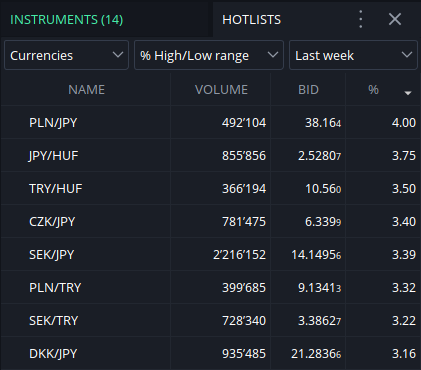Viewport: 421px width, 370px height.
Task: Click volume value 366'194
Action: pyautogui.click(x=244, y=189)
